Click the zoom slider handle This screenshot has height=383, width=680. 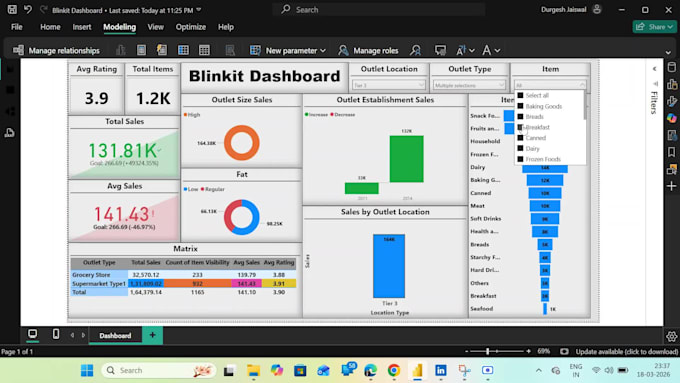click(x=488, y=351)
